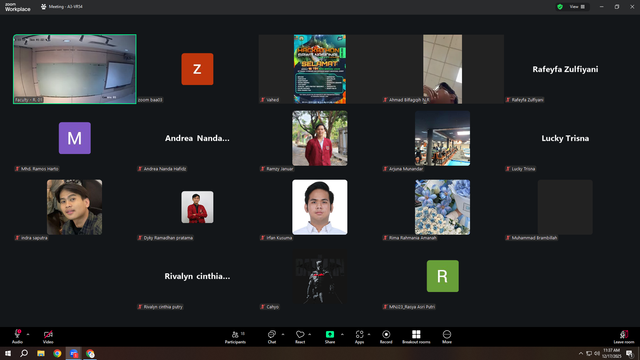
Task: Unmute microphone with the Audio button
Action: (x=18, y=336)
